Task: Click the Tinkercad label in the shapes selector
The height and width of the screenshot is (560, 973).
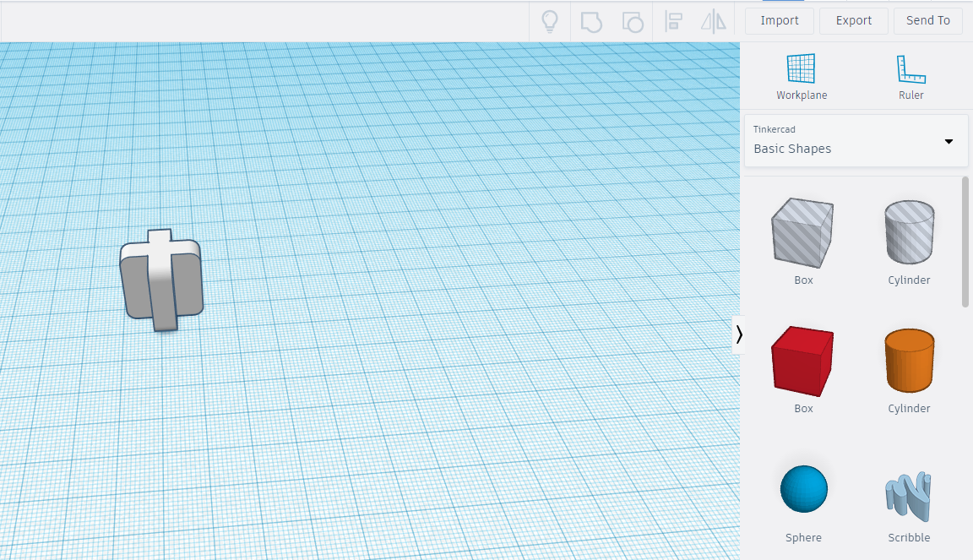Action: (x=774, y=129)
